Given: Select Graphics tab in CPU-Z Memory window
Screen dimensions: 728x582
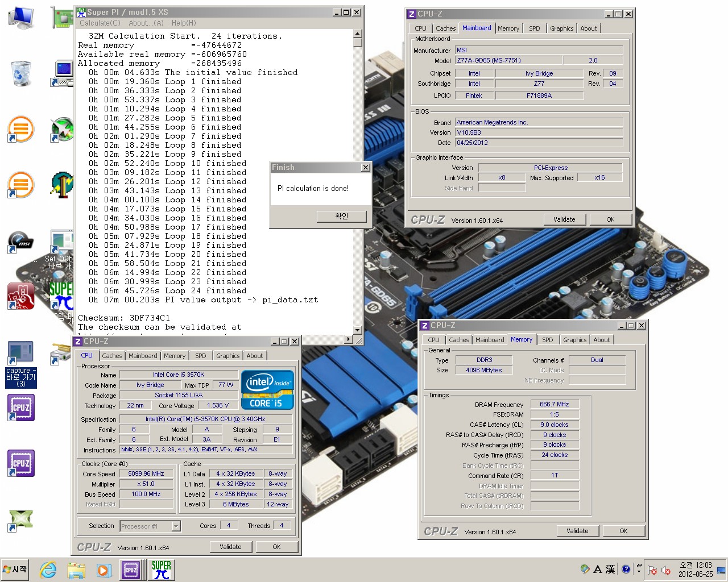Looking at the screenshot, I should (x=574, y=340).
